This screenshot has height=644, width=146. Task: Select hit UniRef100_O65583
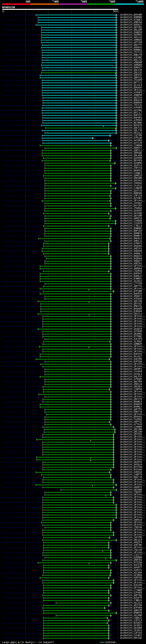(131, 35)
